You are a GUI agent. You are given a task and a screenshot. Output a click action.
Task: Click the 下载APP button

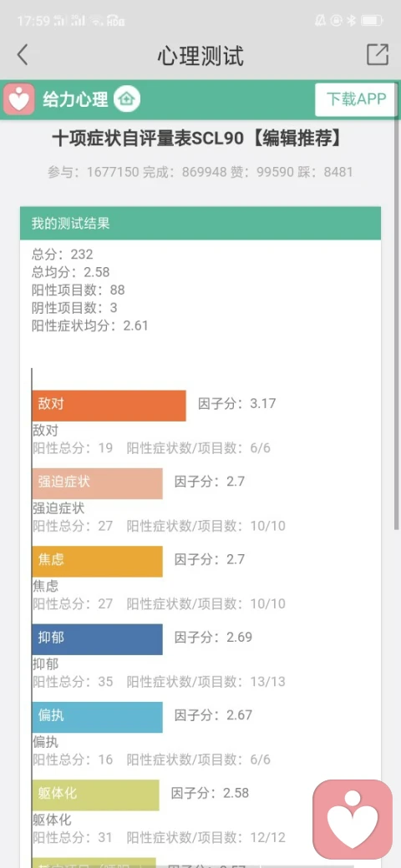click(356, 99)
